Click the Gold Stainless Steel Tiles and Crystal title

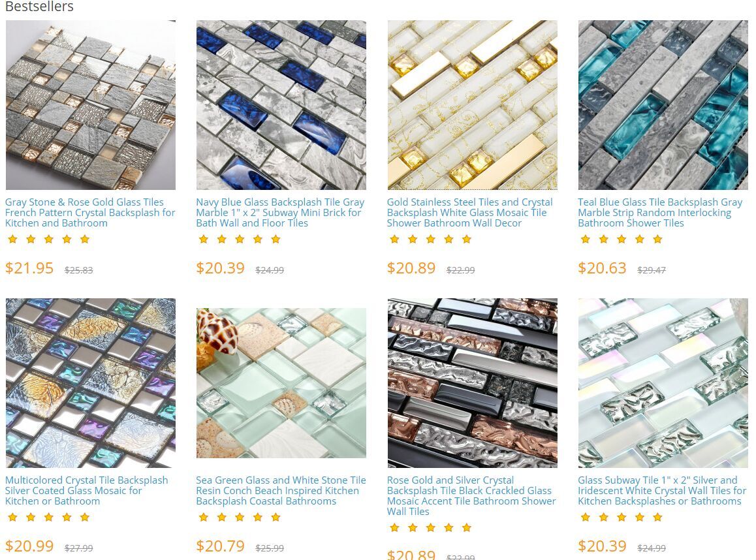click(470, 213)
